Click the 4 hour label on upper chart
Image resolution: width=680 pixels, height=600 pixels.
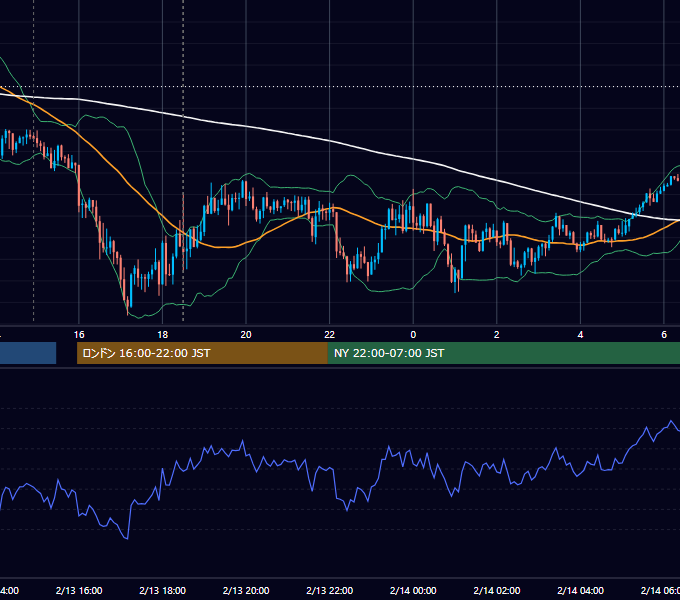[580, 335]
